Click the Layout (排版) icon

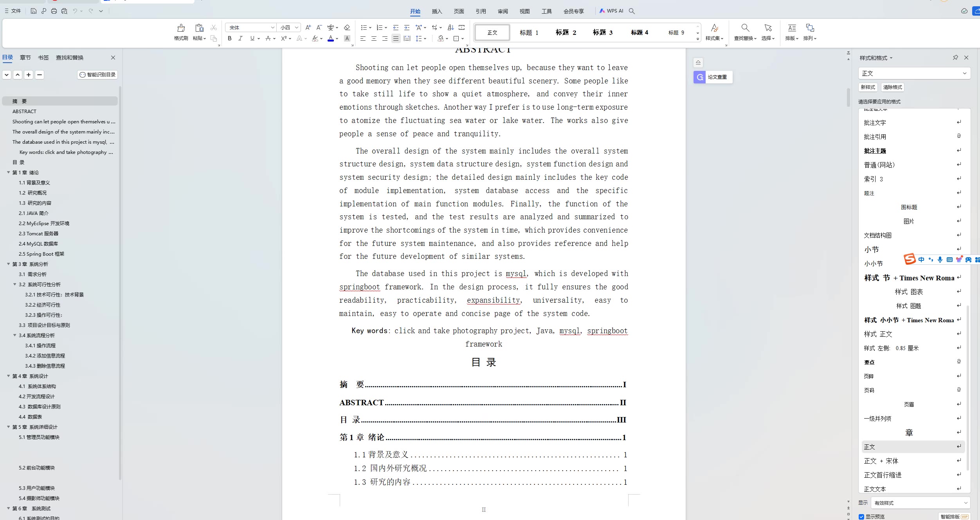tap(792, 28)
